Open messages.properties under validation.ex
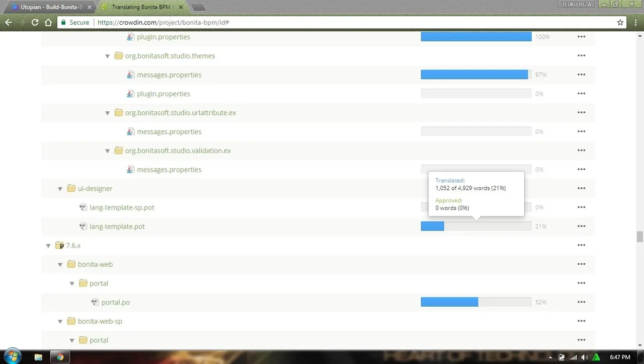This screenshot has height=364, width=644. (x=169, y=170)
